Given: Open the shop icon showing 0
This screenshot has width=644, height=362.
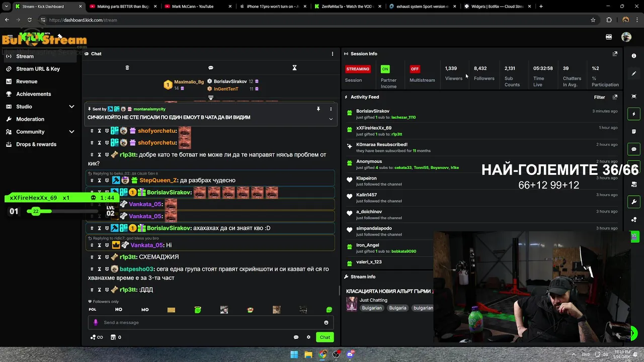Looking at the screenshot, I should [x=116, y=337].
